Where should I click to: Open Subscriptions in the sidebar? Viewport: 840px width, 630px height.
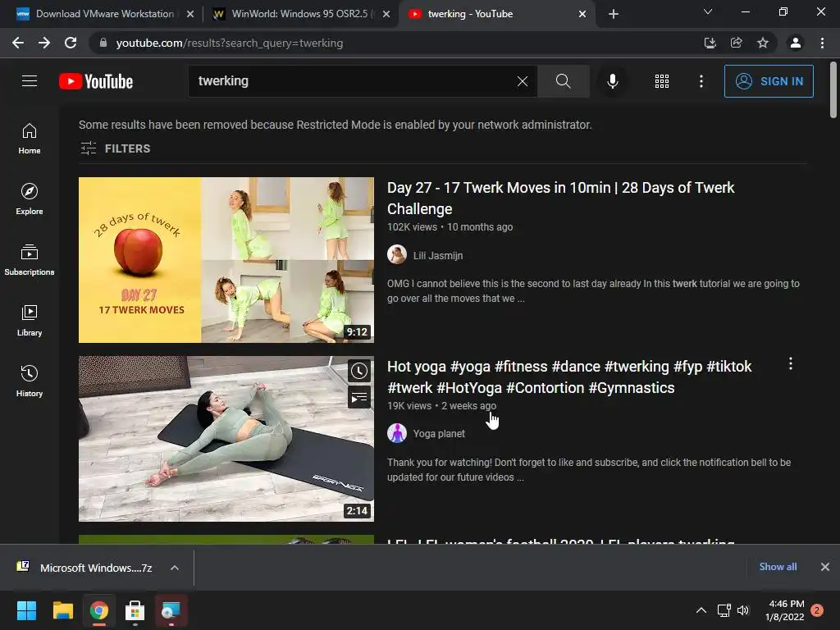[x=30, y=260]
